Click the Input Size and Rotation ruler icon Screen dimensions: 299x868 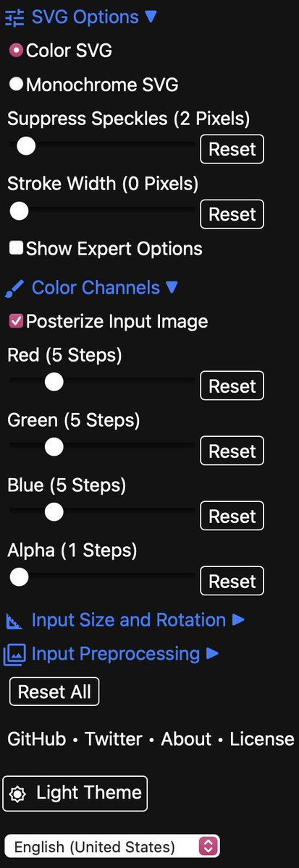click(x=14, y=621)
